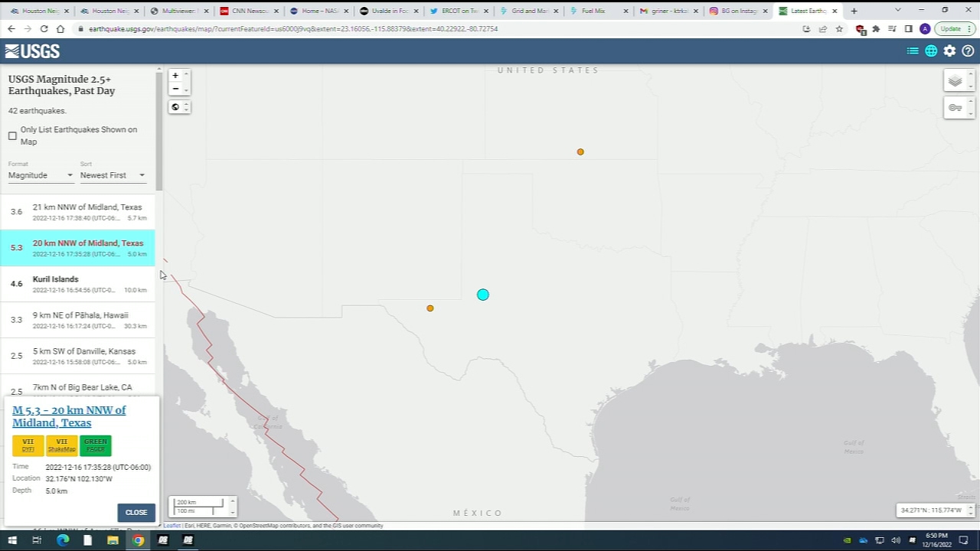Viewport: 980px width, 551px height.
Task: Switch to the Uvalde in Focus tab
Action: pos(390,11)
